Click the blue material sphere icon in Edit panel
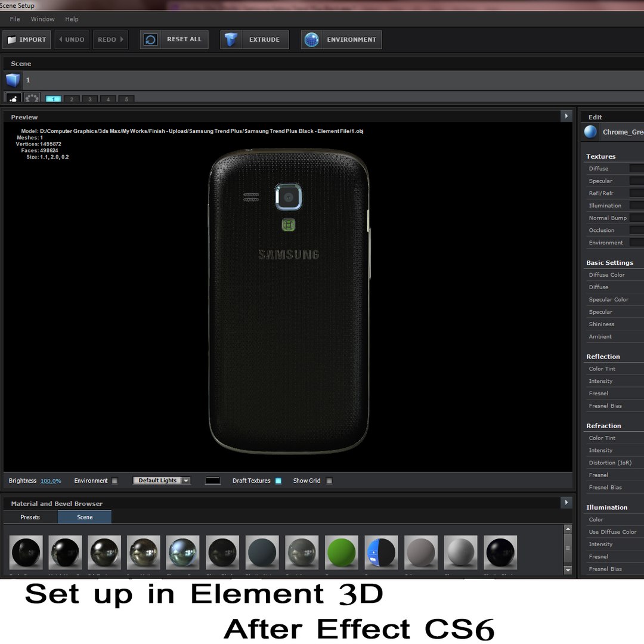This screenshot has height=644, width=644. 590,132
